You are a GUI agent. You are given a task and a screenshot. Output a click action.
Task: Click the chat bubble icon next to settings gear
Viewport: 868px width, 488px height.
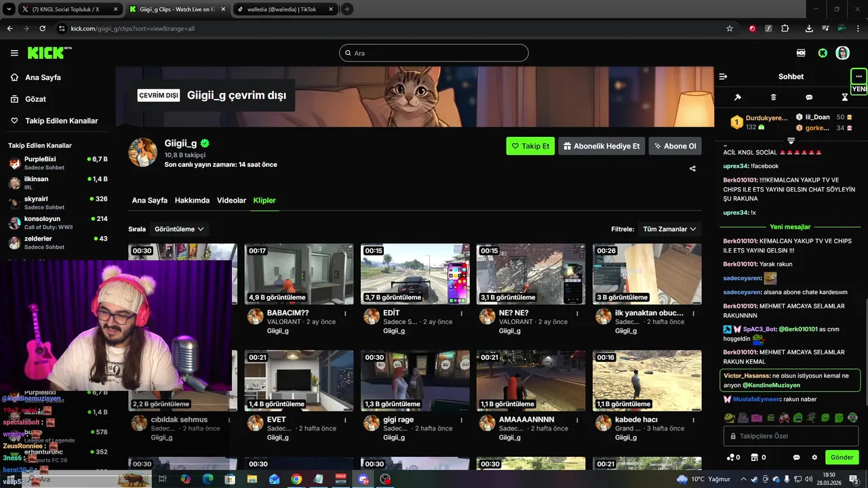[797, 457]
